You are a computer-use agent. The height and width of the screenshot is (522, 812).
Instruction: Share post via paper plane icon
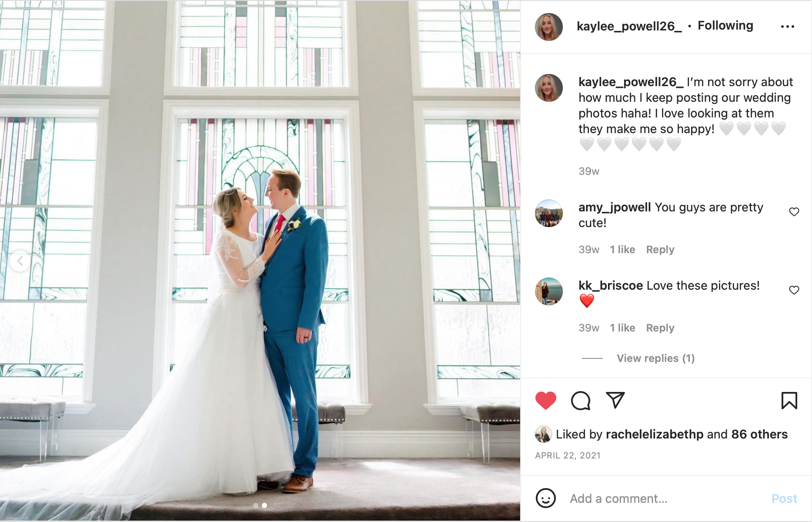[615, 400]
